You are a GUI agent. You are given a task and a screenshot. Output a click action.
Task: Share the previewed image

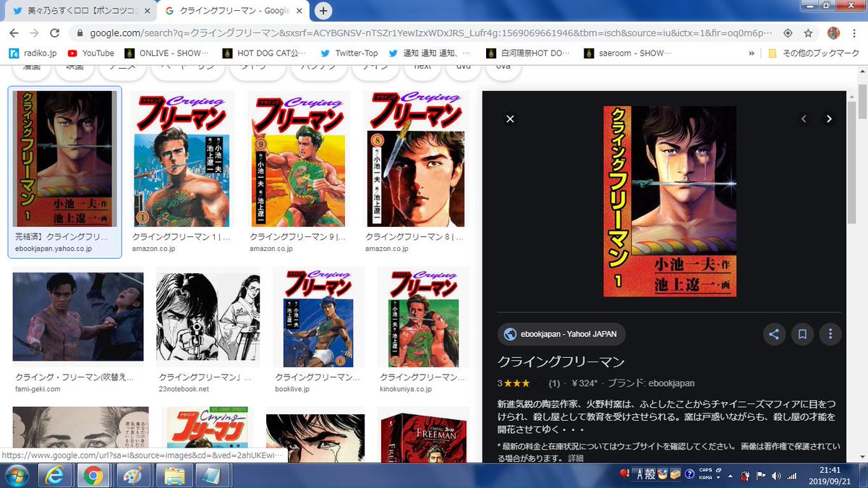click(x=774, y=334)
